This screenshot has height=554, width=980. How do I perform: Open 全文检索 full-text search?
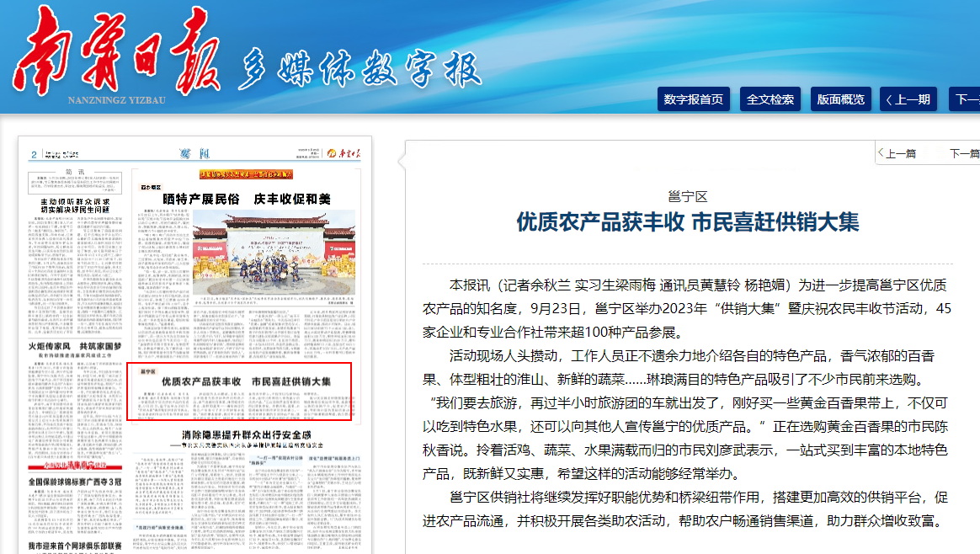point(770,99)
